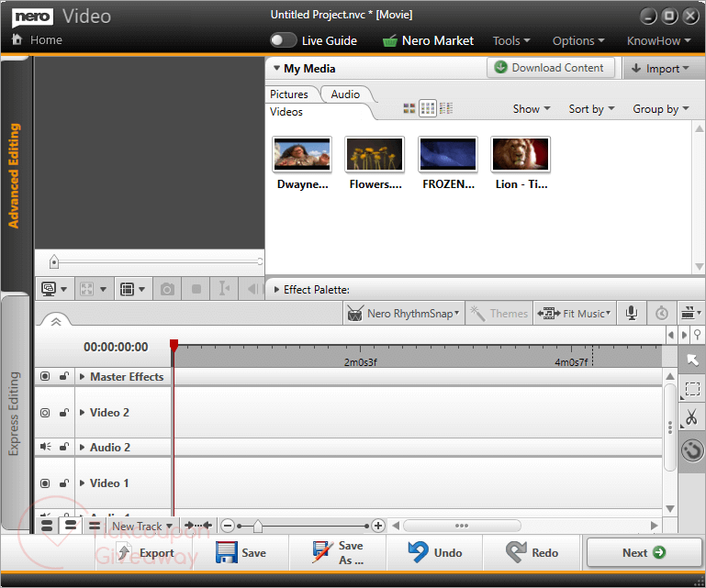706x588 pixels.
Task: Open the Nero RhythmSnap tool
Action: click(403, 314)
